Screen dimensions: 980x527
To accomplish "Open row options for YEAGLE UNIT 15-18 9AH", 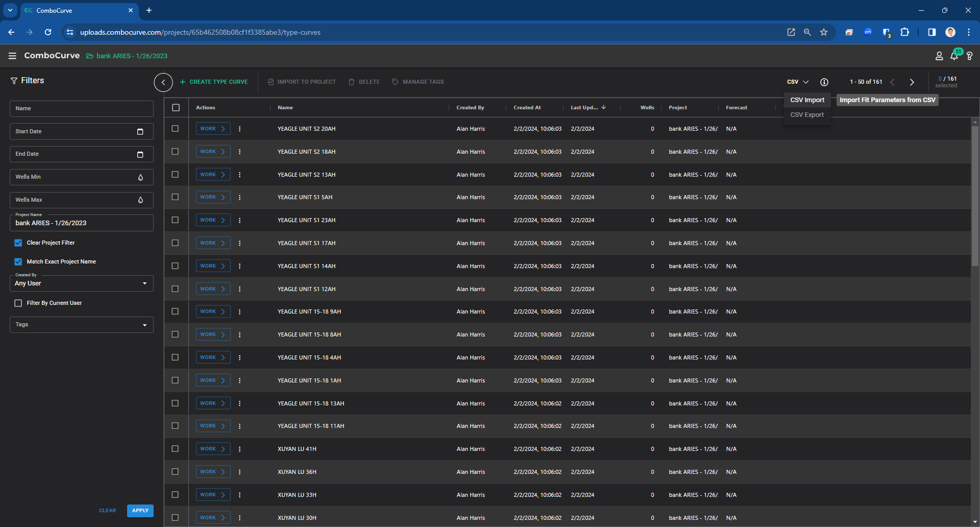I will pyautogui.click(x=239, y=312).
